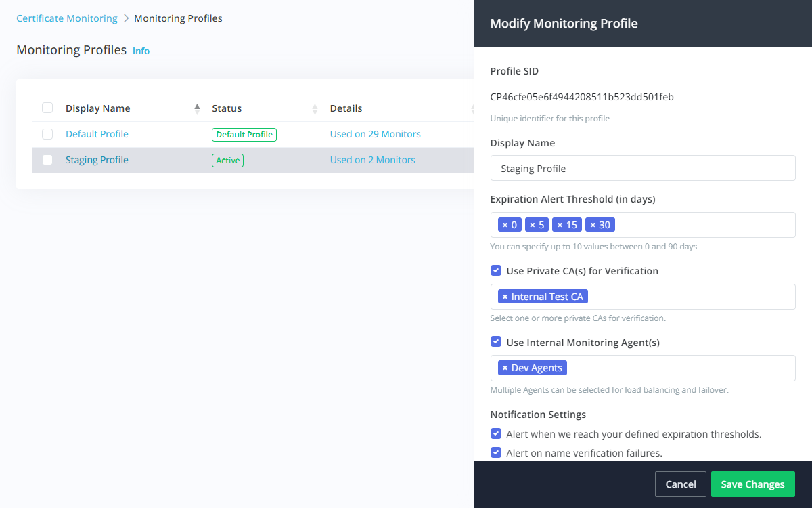Remove the "15" expiration threshold tag
Screen dimensions: 812x508
coord(560,225)
